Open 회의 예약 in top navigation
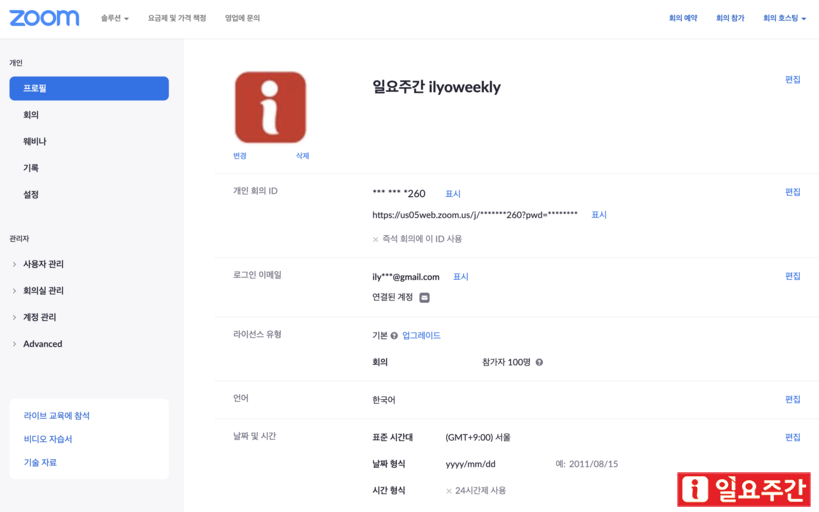Screen dimensions: 819x512 (683, 18)
